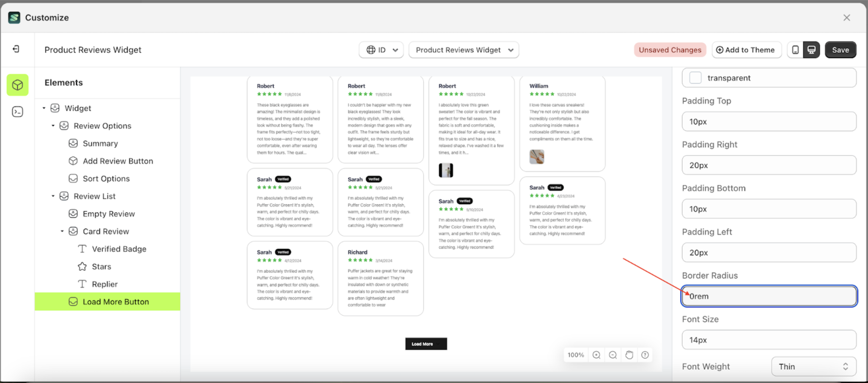Collapse the Review Options tree section

coord(53,126)
